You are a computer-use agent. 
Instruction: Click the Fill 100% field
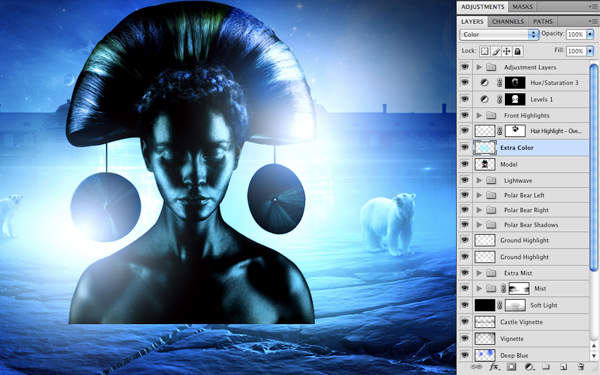pos(576,51)
